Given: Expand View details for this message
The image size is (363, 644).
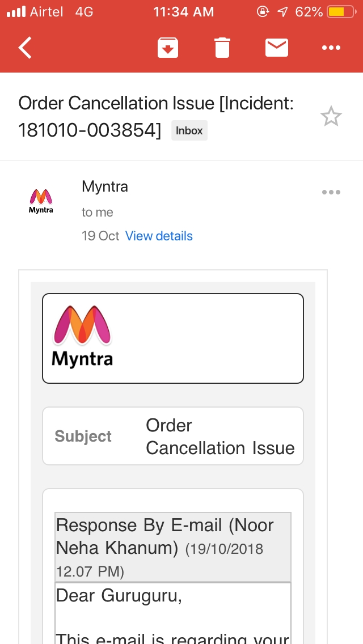Looking at the screenshot, I should coord(159,236).
